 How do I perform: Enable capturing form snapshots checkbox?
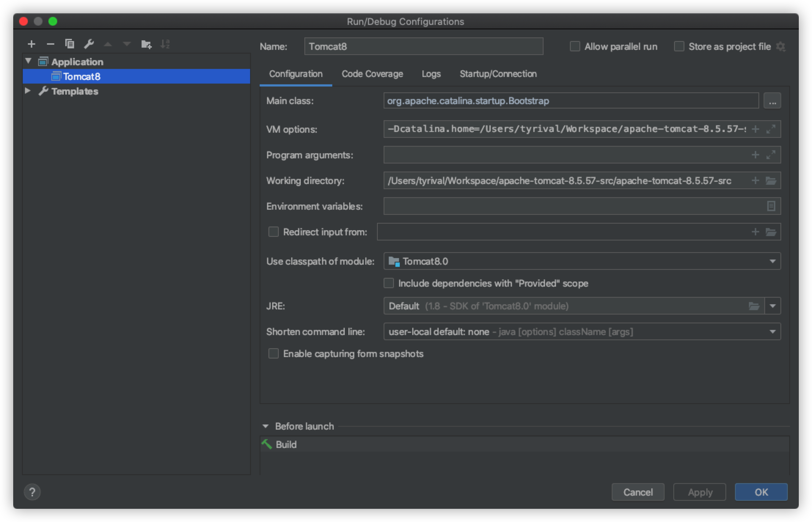coord(273,354)
